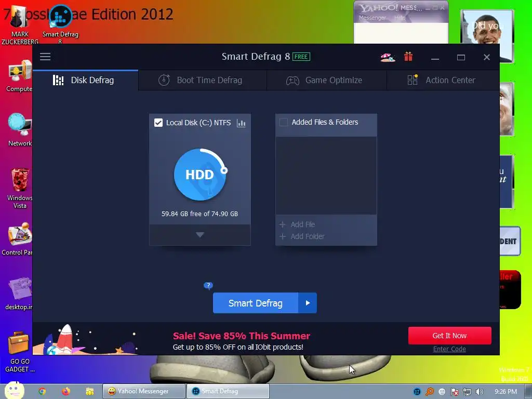The width and height of the screenshot is (532, 399).
Task: Open the Smart Defrag button dropdown arrow
Action: point(308,303)
